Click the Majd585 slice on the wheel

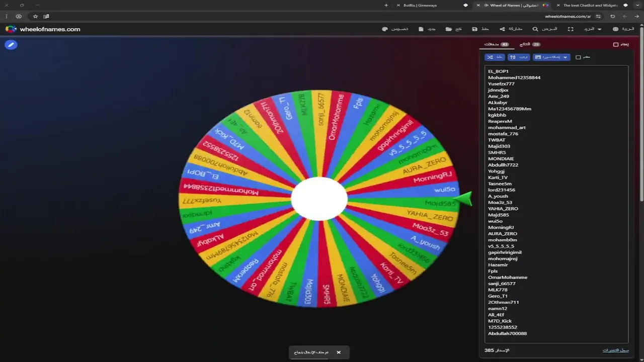tap(433, 204)
